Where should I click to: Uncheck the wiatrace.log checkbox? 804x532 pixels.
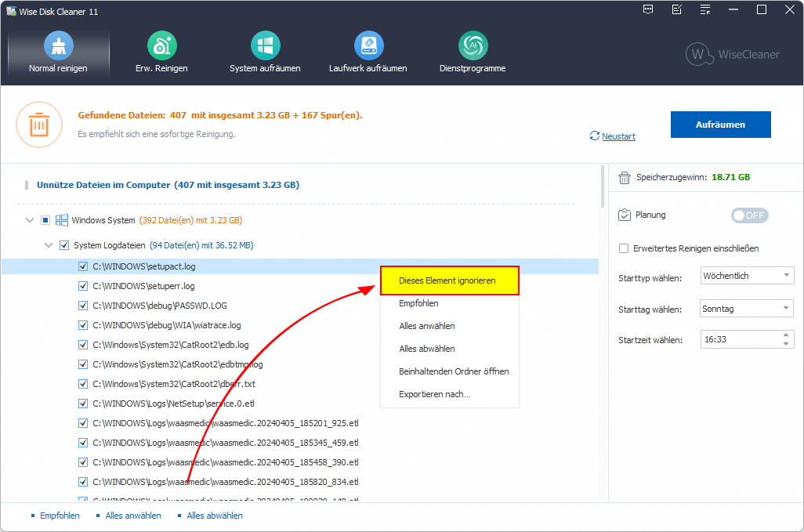(x=83, y=325)
